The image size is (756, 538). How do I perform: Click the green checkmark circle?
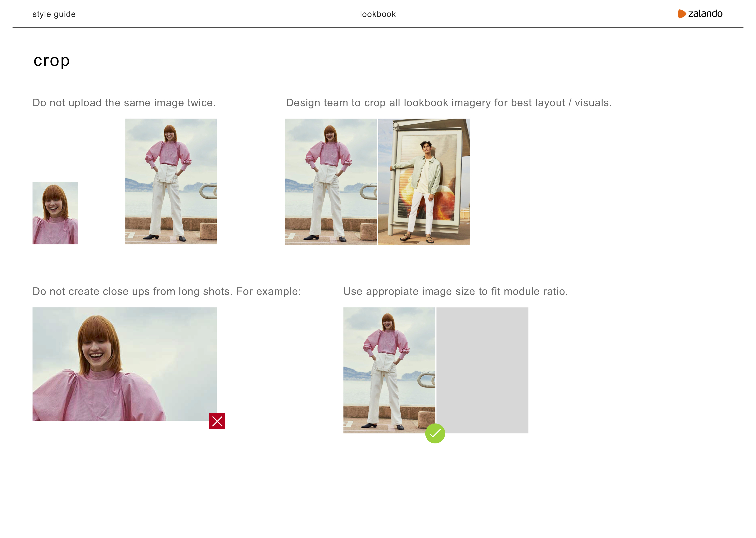(435, 433)
